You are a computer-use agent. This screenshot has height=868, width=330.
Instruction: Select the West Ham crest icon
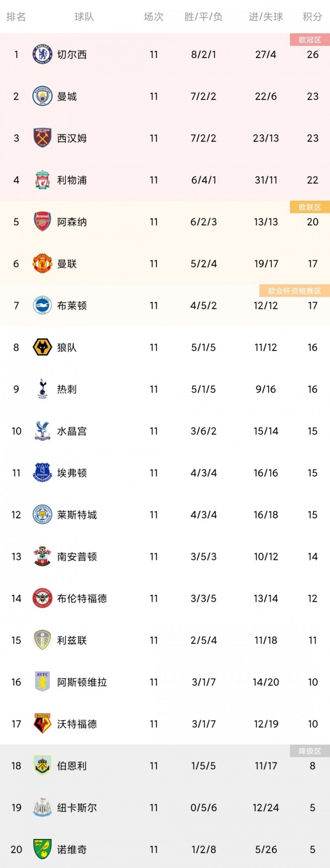tap(43, 138)
